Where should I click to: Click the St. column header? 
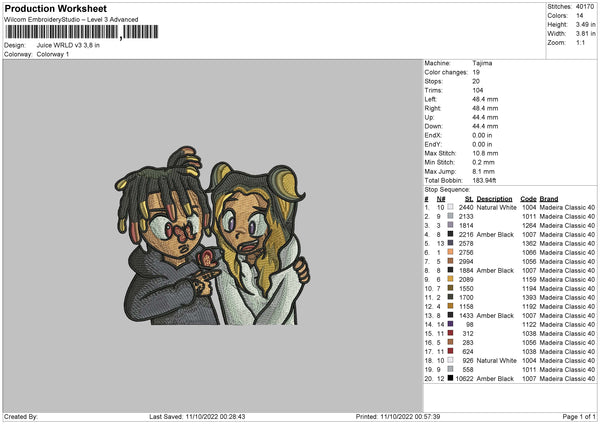tap(469, 199)
